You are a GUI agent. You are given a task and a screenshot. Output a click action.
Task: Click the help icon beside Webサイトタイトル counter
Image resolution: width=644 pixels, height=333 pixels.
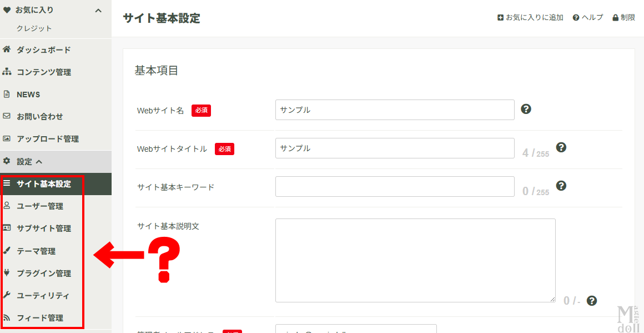pyautogui.click(x=561, y=147)
